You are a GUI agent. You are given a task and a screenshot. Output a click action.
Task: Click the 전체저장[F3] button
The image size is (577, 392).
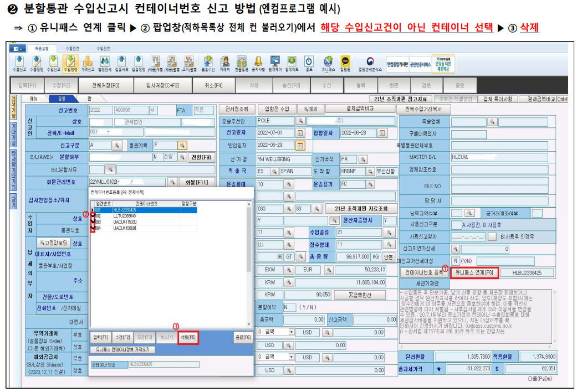[x=105, y=85]
